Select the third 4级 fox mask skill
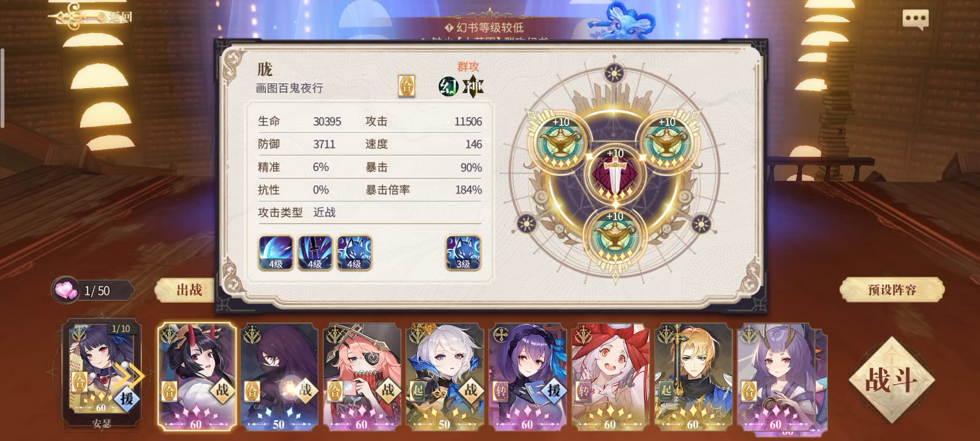This screenshot has height=441, width=980. (x=354, y=253)
